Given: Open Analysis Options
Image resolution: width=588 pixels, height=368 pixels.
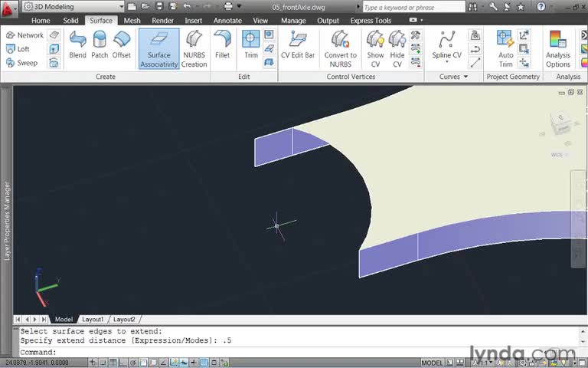Looking at the screenshot, I should [557, 49].
